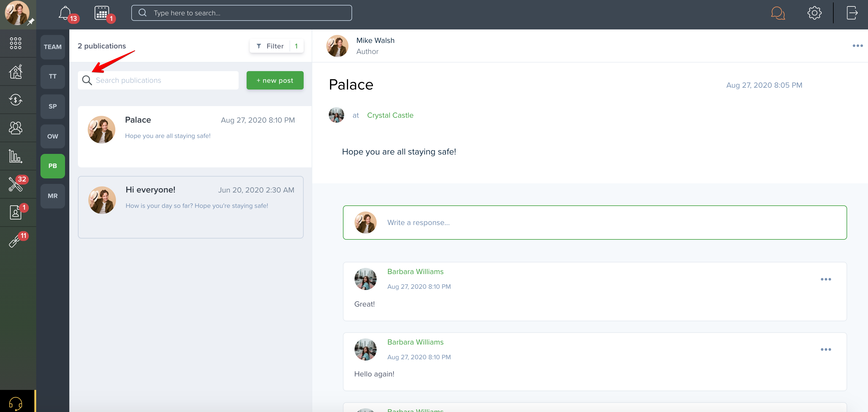Click Barbara Williams name on 'Great!' comment

pos(415,272)
